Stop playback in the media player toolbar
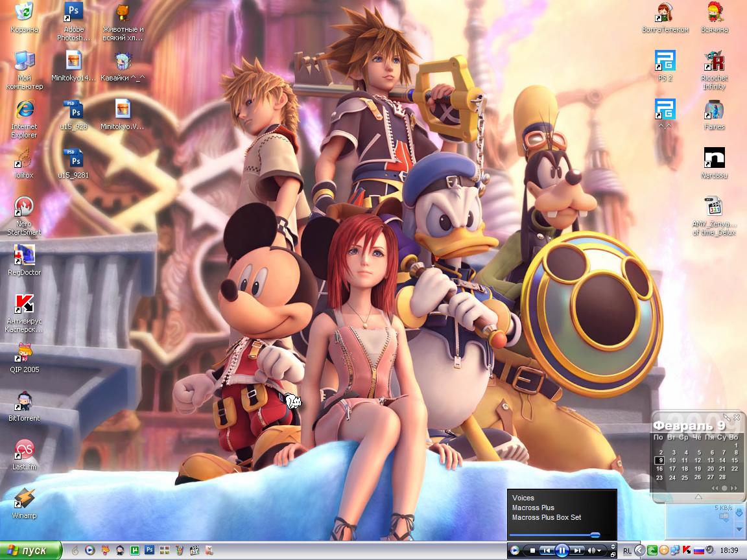This screenshot has height=560, width=747. [532, 550]
